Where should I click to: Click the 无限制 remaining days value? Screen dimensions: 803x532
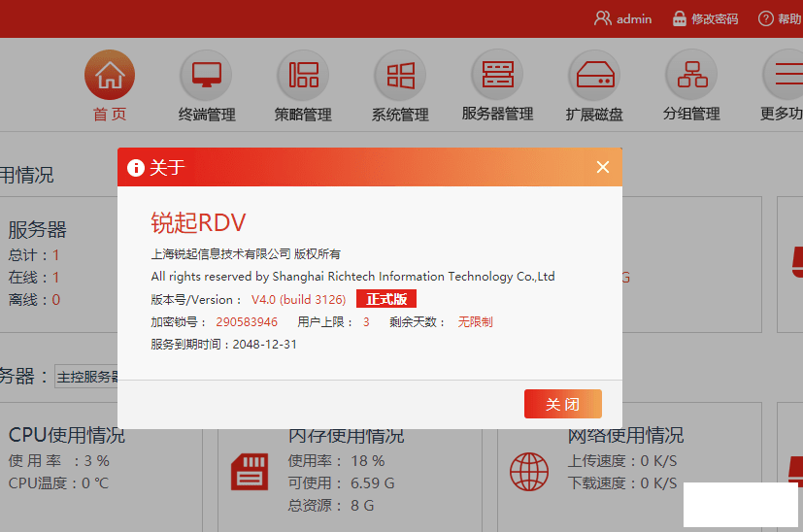[475, 322]
